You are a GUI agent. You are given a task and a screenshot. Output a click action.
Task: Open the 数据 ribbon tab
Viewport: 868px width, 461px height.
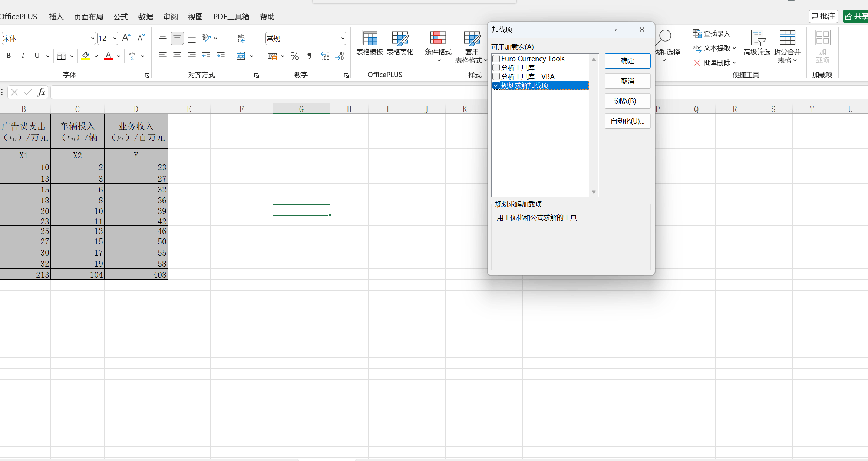(146, 17)
